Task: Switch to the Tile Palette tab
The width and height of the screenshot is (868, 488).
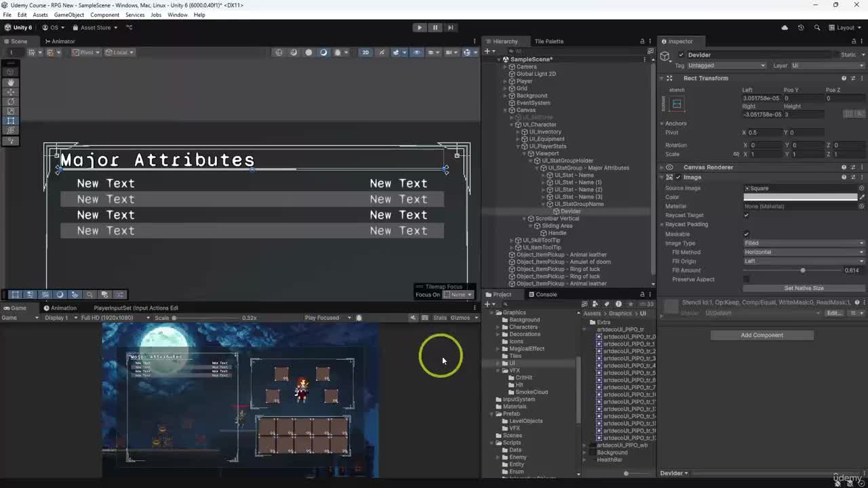Action: click(x=549, y=41)
